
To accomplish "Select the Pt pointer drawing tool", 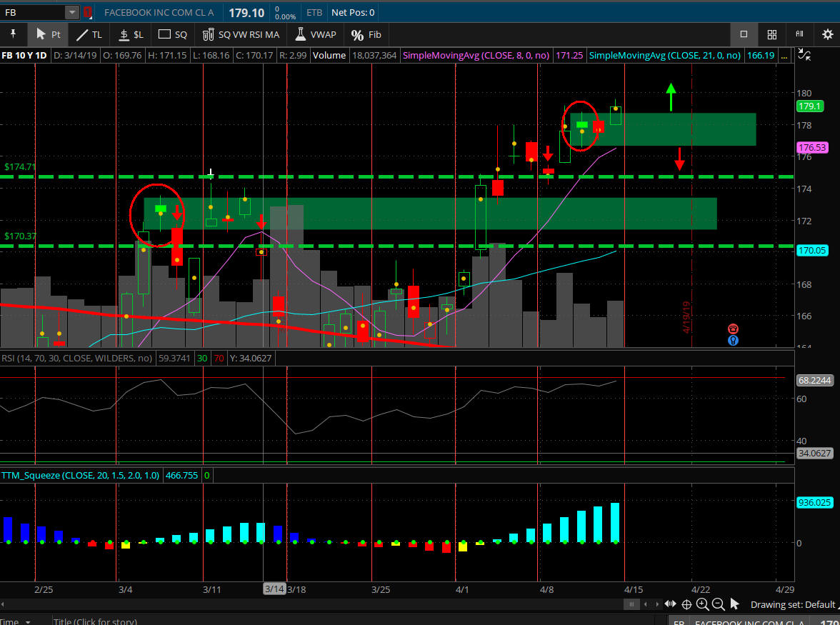I will tap(48, 34).
